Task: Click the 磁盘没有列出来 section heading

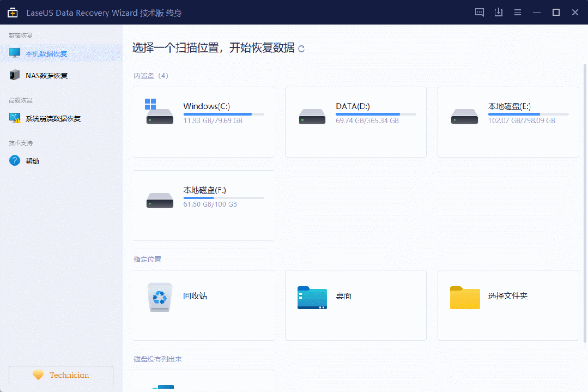Action: pyautogui.click(x=157, y=359)
